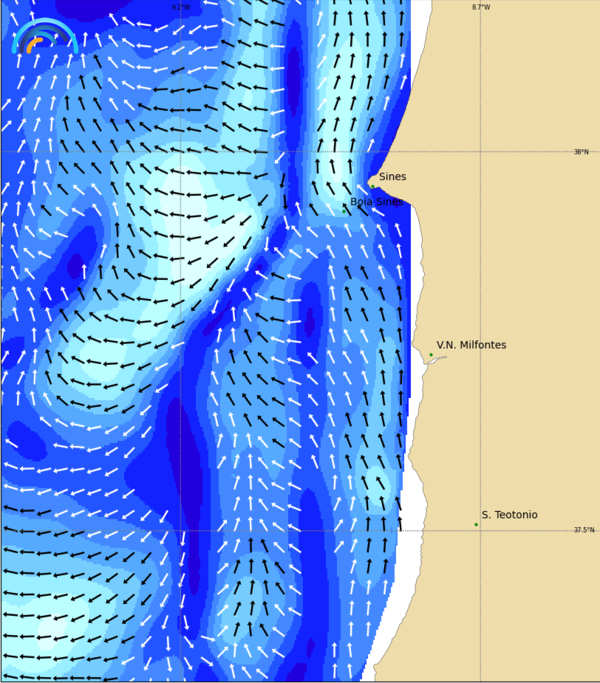Image resolution: width=600 pixels, height=683 pixels.
Task: Click the 9.2°W longitude label
Action: point(180,7)
